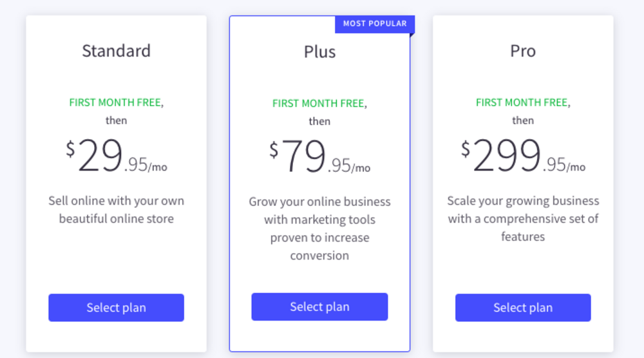Click the "proven to increase conversion" text

coord(319,247)
